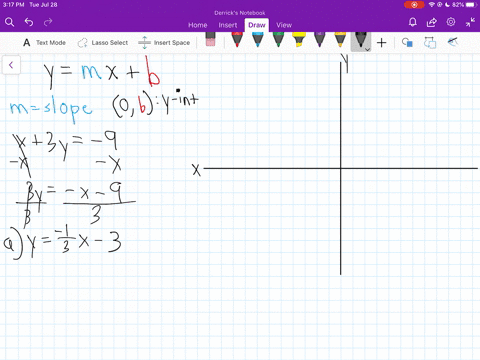Activate Text Mode

pyautogui.click(x=44, y=43)
